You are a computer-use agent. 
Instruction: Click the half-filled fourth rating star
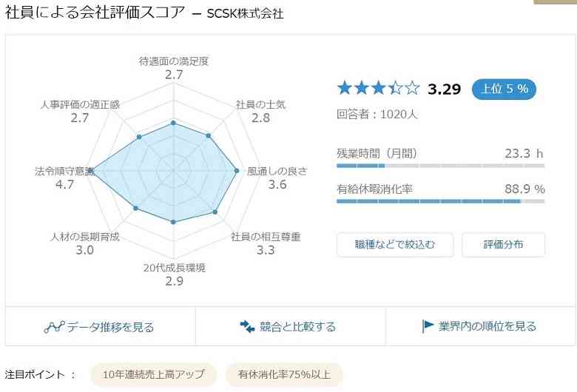click(396, 89)
